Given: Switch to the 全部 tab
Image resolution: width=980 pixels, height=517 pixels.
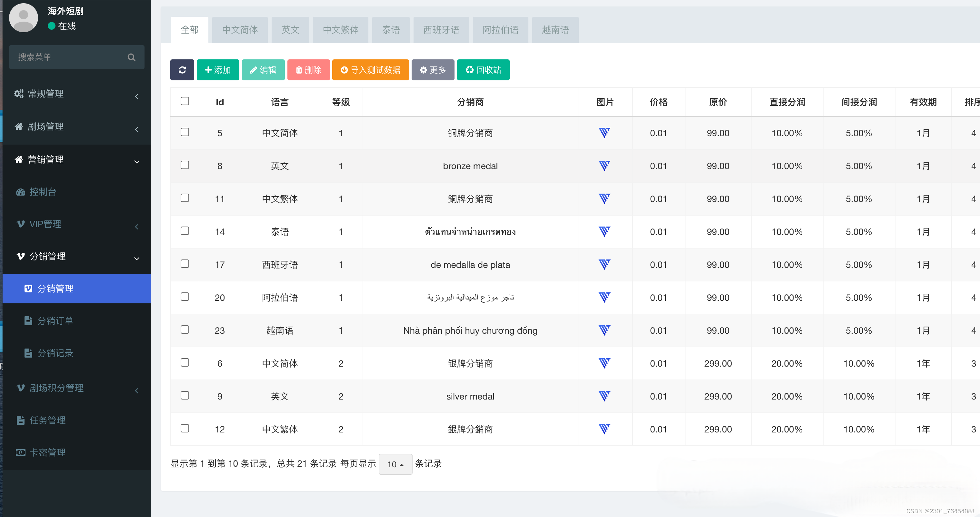Looking at the screenshot, I should (189, 30).
